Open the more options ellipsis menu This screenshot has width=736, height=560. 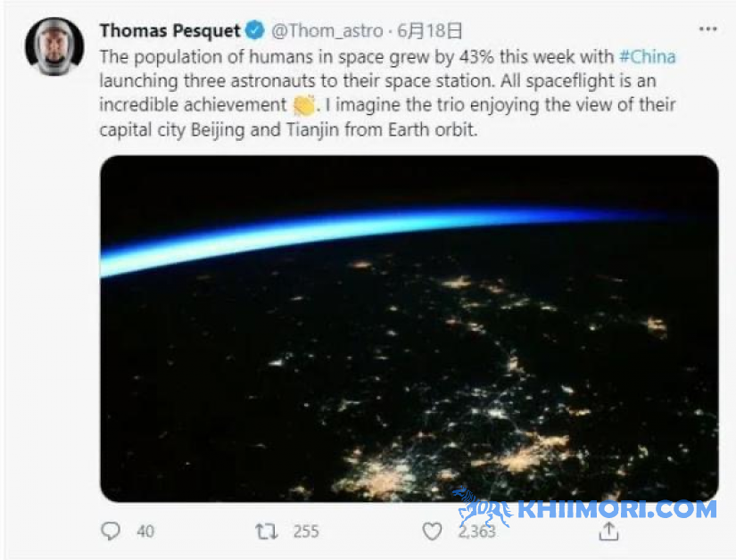point(707,29)
